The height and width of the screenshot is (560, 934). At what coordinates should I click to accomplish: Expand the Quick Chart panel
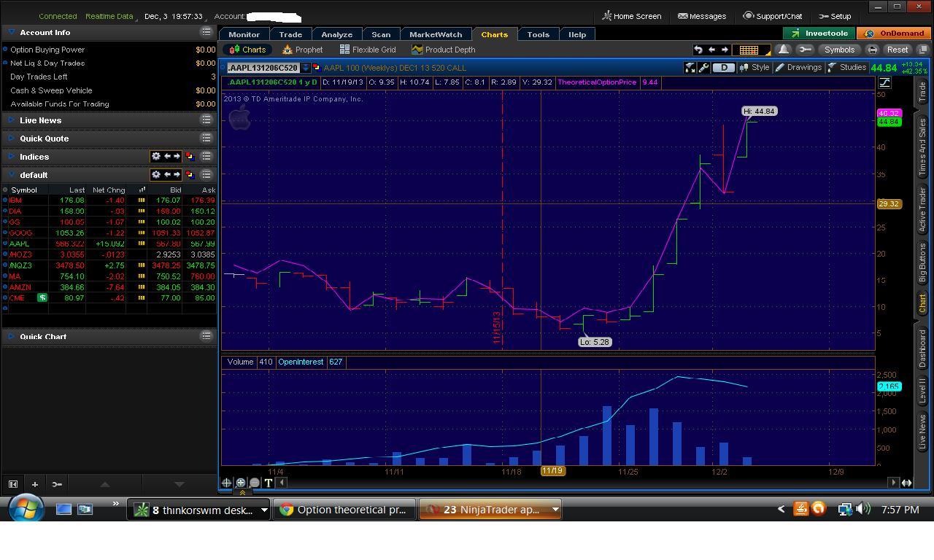pyautogui.click(x=12, y=337)
